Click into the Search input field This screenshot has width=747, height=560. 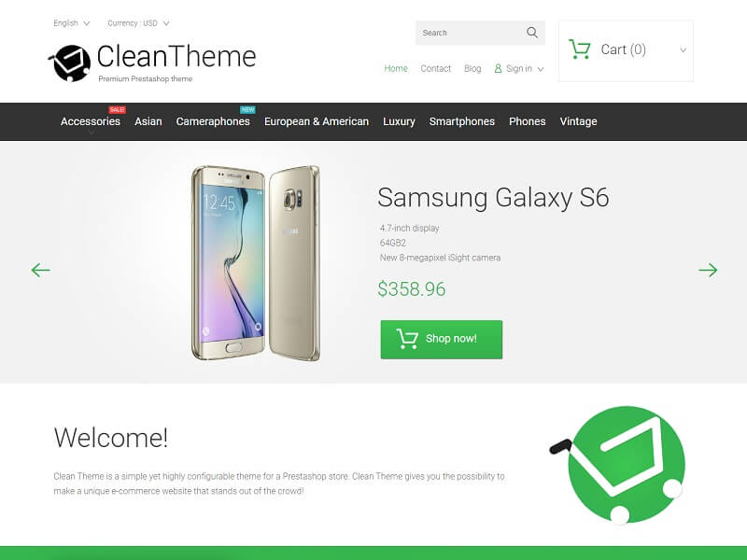click(x=470, y=33)
